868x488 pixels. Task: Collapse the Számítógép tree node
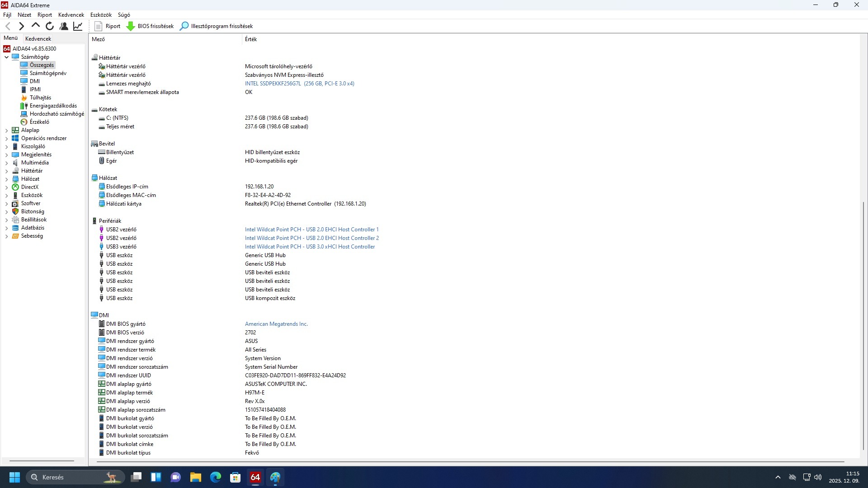click(x=7, y=57)
